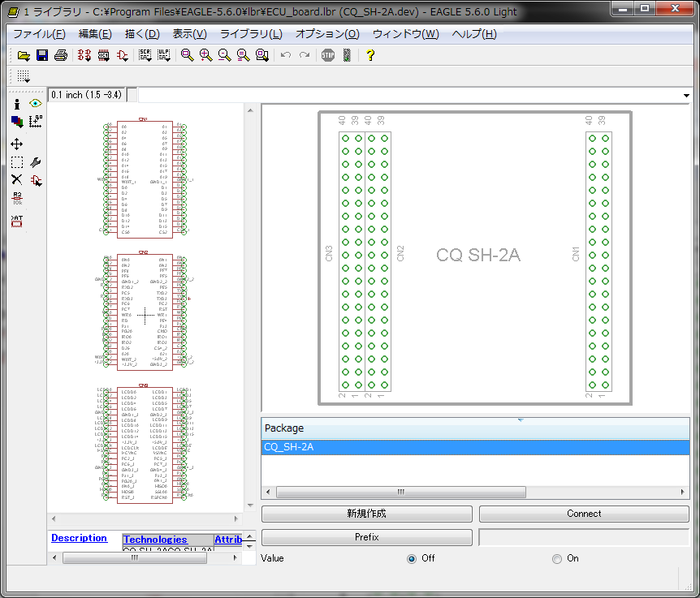Select the Add gate tool
Image resolution: width=700 pixels, height=598 pixels.
[x=36, y=180]
